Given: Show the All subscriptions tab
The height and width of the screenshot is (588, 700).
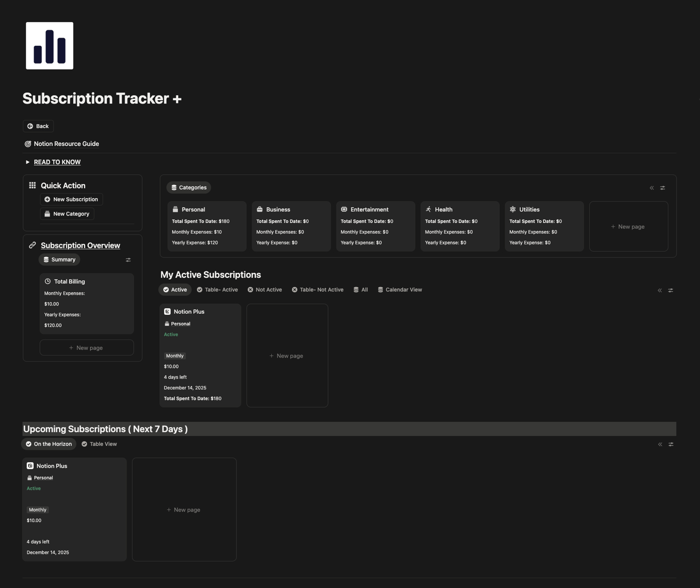Looking at the screenshot, I should tap(360, 290).
